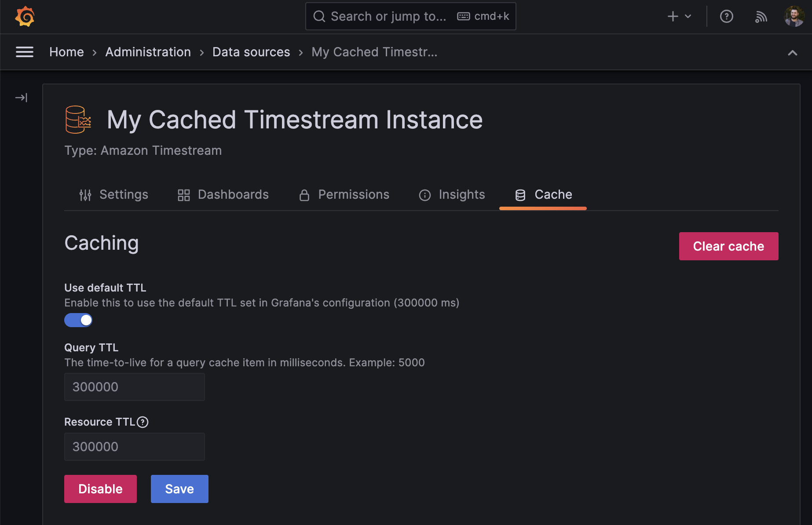Click the Query TTL input field
This screenshot has height=525, width=812.
tap(135, 387)
